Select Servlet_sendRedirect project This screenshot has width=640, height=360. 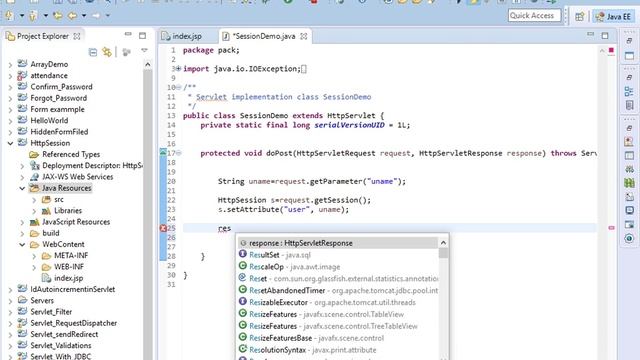click(x=64, y=334)
